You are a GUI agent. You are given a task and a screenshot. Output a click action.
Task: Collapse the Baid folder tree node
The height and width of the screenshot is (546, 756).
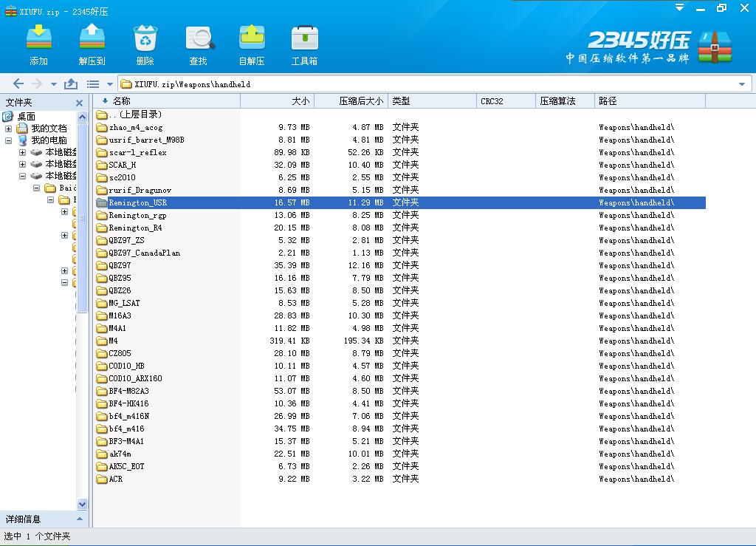(x=37, y=188)
